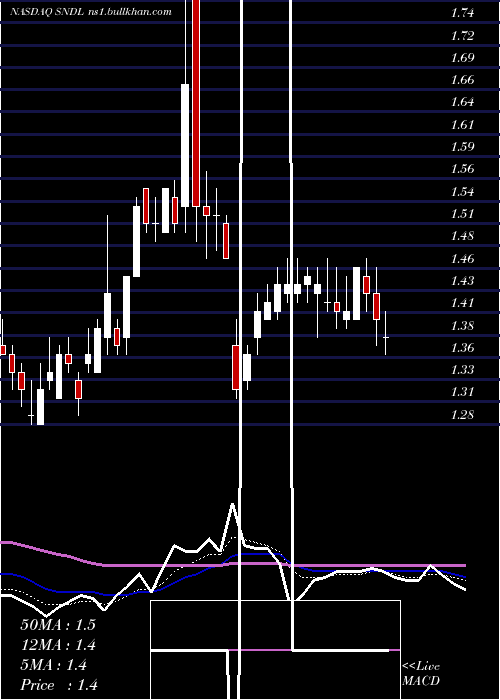500x700 pixels.
Task: Click the 1.46 price axis label
Action: pos(462,258)
